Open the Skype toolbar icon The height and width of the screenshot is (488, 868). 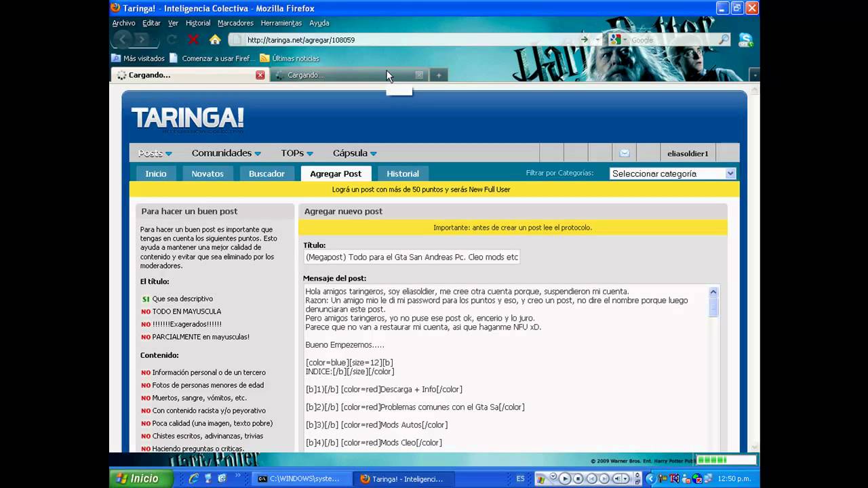coord(746,40)
